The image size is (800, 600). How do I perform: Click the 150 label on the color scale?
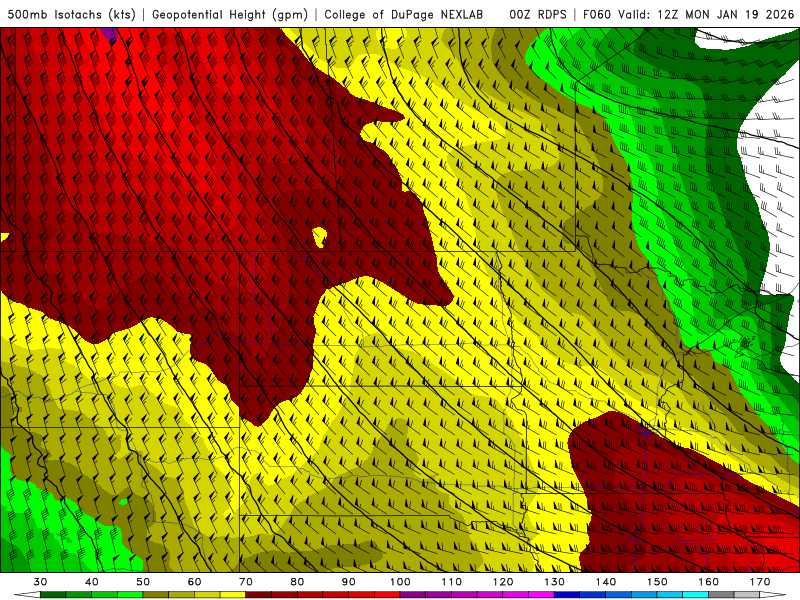pos(657,582)
